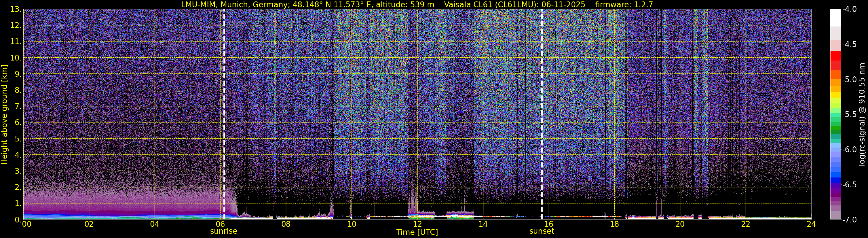Click the '12' time axis tick label

click(417, 224)
